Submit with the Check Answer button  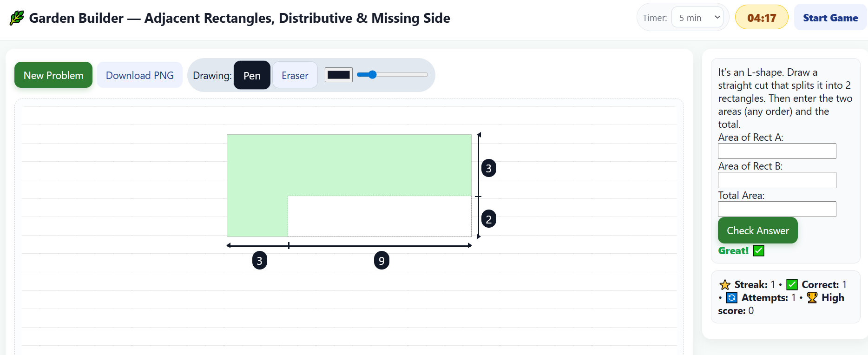(758, 230)
